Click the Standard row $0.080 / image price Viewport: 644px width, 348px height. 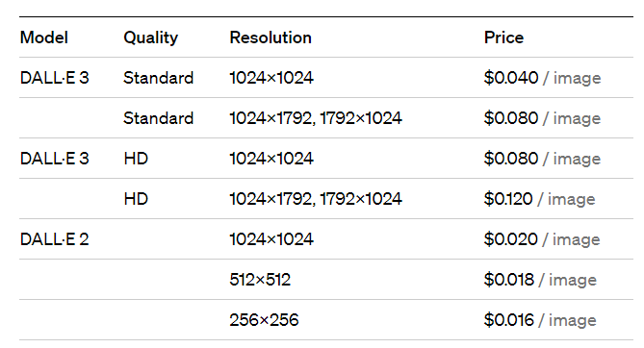pos(542,118)
